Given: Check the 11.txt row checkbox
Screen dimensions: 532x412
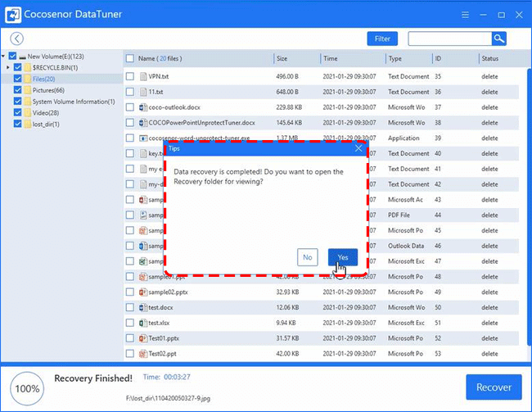Looking at the screenshot, I should point(130,92).
